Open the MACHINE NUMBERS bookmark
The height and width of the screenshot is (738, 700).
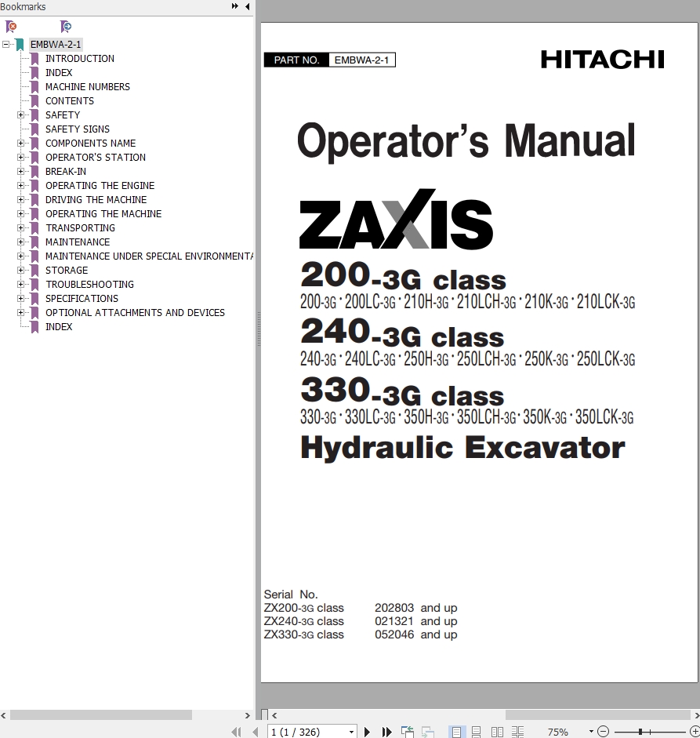88,86
